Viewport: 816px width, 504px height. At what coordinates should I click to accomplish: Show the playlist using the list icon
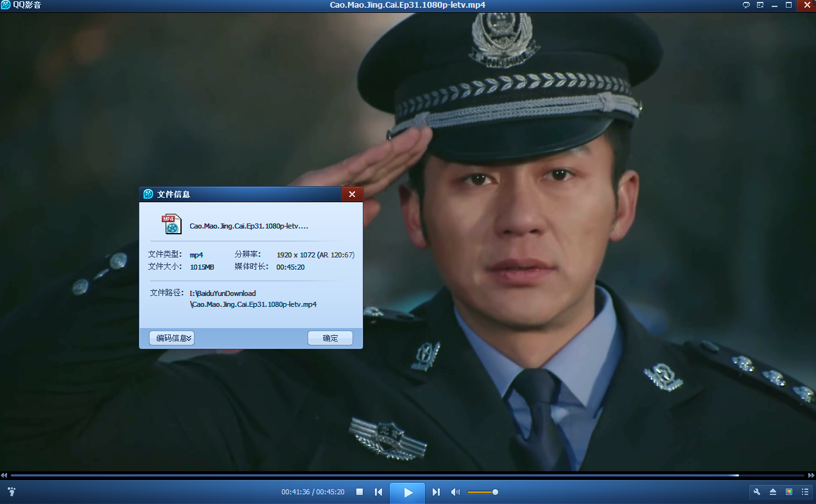point(805,492)
